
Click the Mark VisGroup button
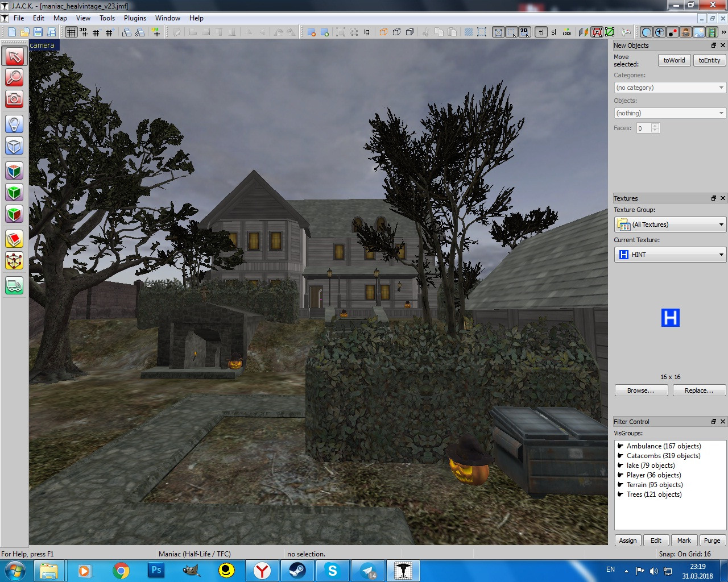[684, 541]
